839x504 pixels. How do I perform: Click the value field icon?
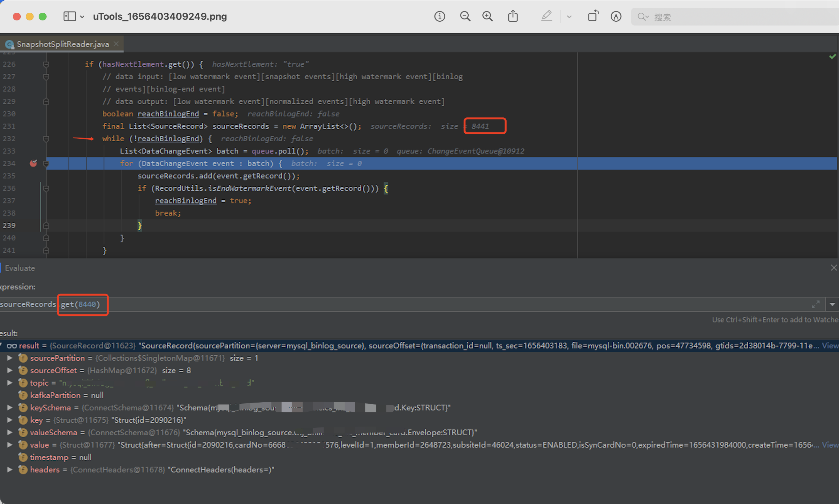tap(23, 445)
